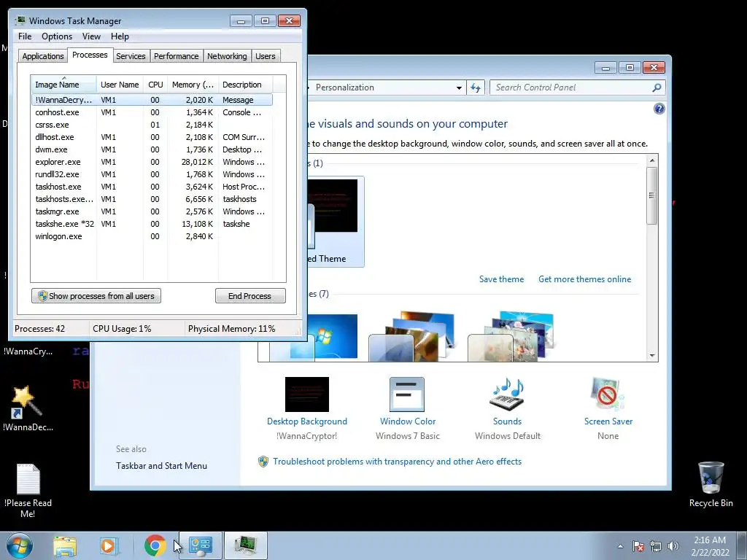Open Troubleshoot problems with transparency link
Image resolution: width=747 pixels, height=560 pixels.
pos(397,462)
